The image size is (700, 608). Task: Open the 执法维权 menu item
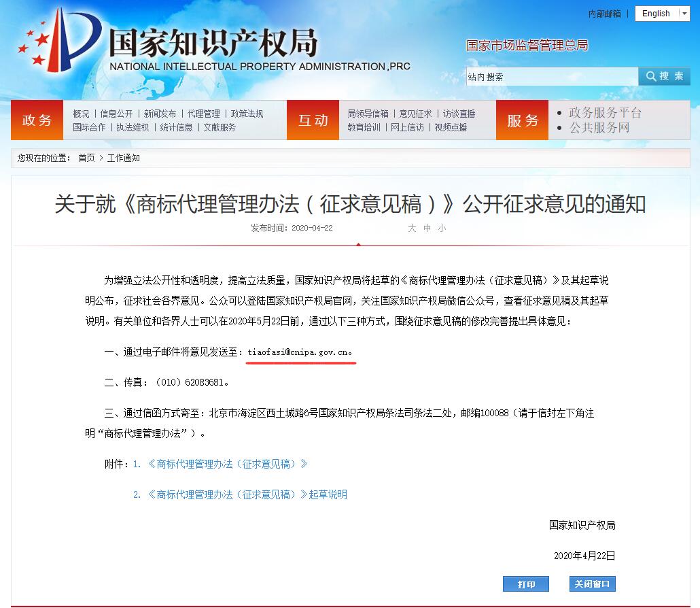pos(133,127)
